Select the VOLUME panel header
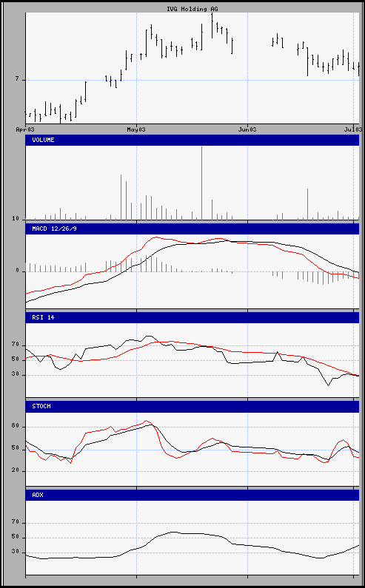The image size is (365, 588). coord(192,140)
